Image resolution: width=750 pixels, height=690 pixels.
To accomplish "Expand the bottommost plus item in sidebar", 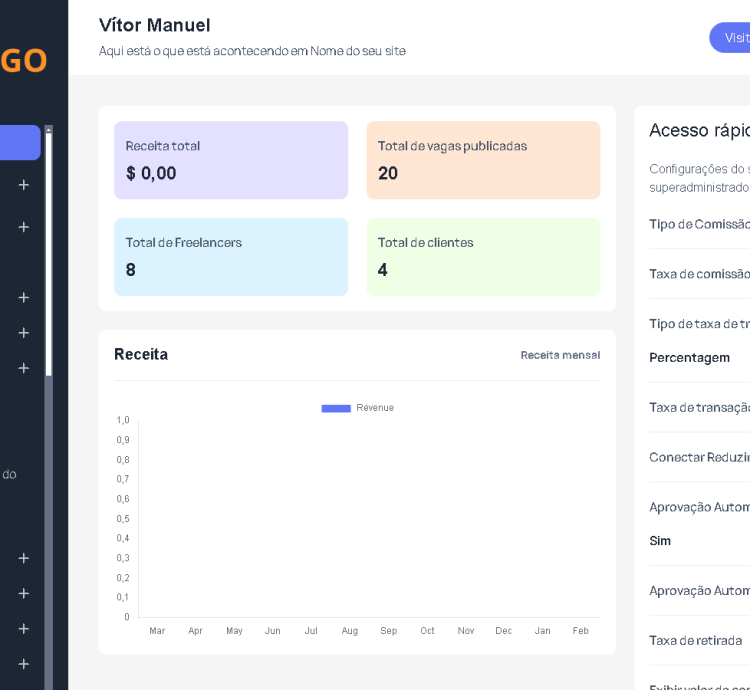I will (x=24, y=664).
